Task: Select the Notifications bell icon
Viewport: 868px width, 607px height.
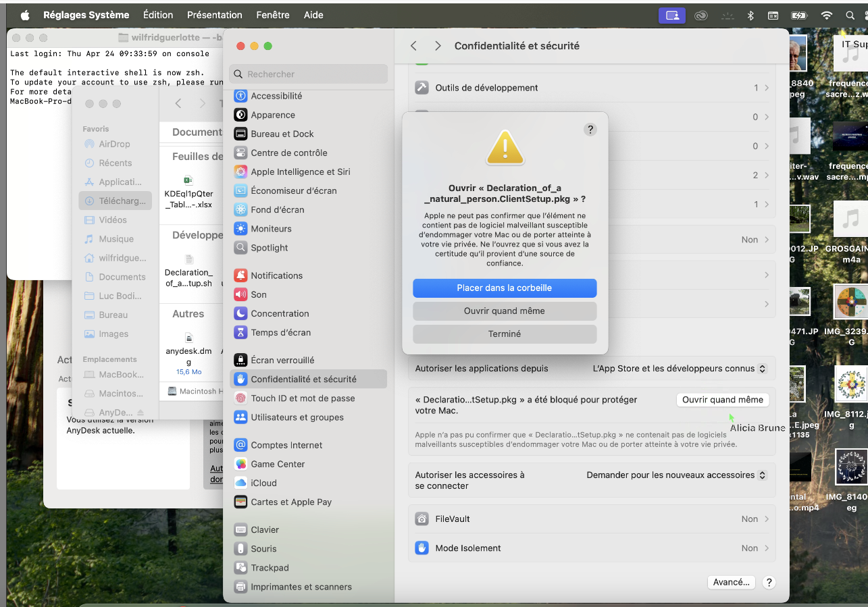Action: 240,275
